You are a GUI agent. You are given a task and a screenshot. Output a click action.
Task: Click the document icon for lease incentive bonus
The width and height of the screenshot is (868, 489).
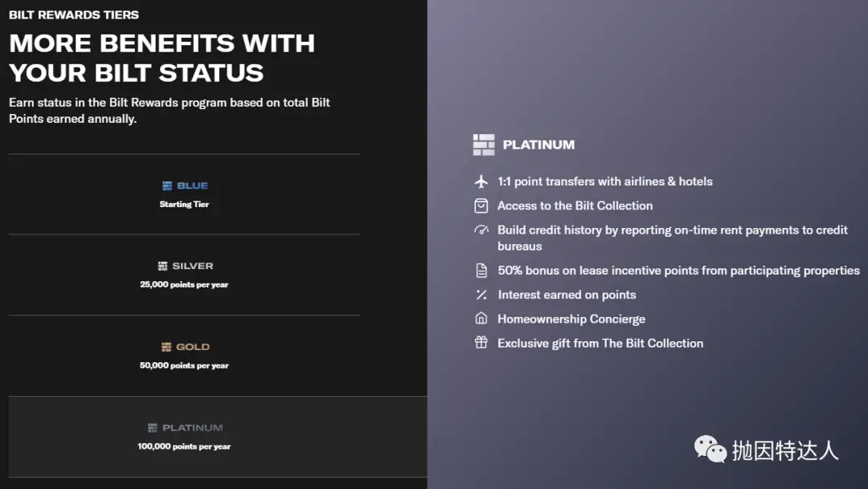point(481,271)
